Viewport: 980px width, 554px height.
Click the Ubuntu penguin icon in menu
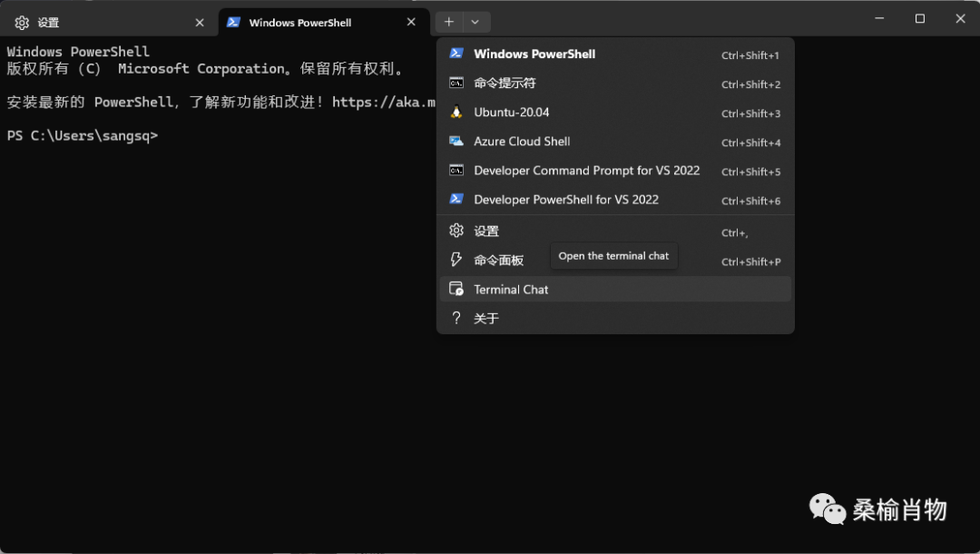click(x=456, y=112)
